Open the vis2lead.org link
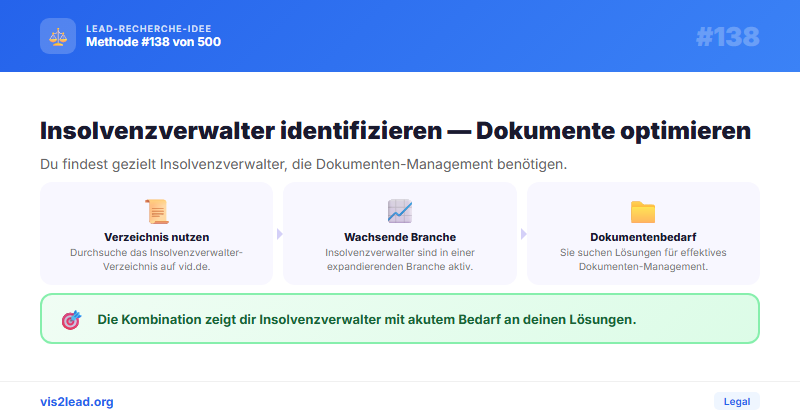The width and height of the screenshot is (800, 420). pyautogui.click(x=77, y=402)
